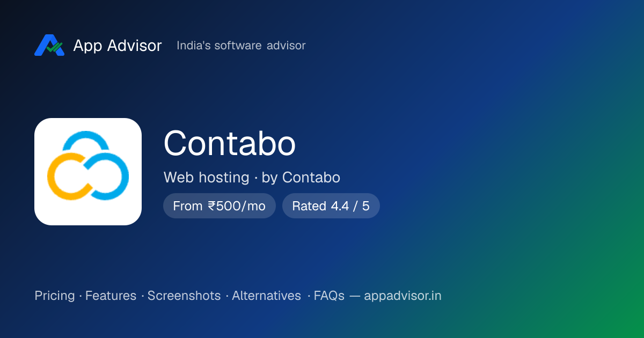Click the From ₹500/mo price badge
Image resolution: width=644 pixels, height=338 pixels.
click(219, 206)
